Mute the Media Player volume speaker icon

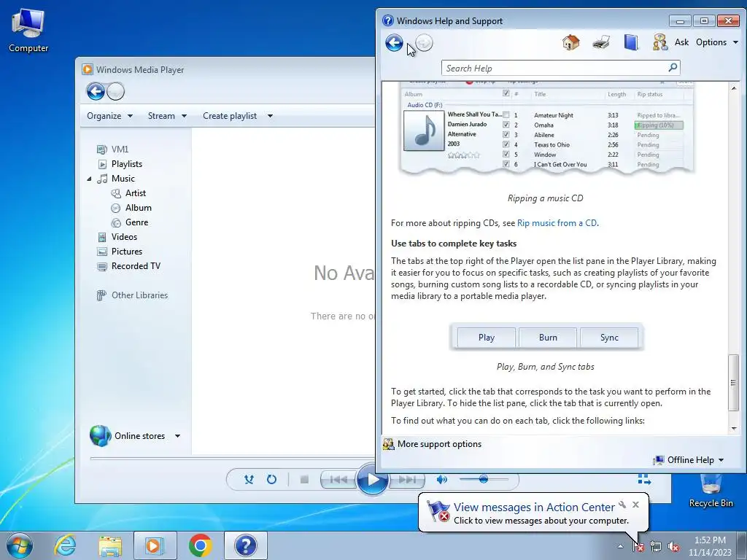point(441,480)
